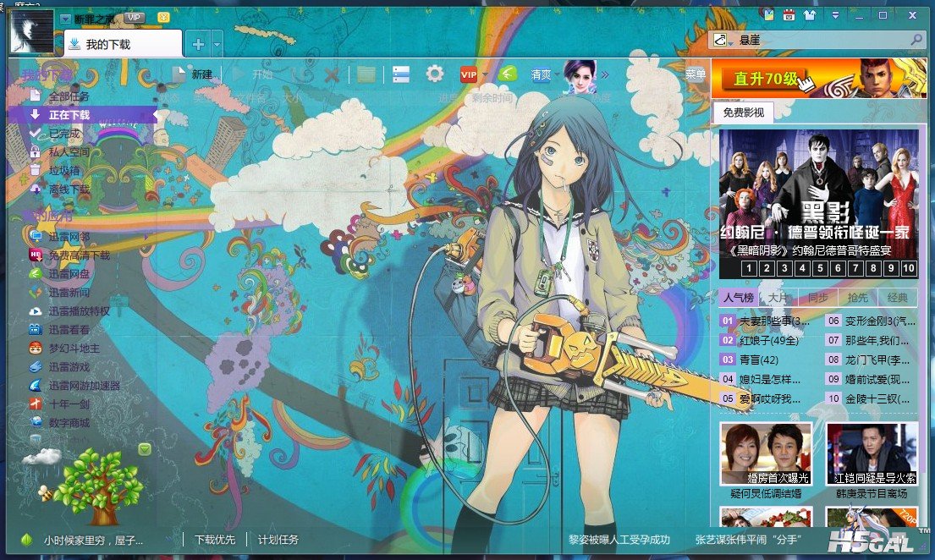
Task: Open the dropdown arrow beside plus tab
Action: pyautogui.click(x=217, y=45)
